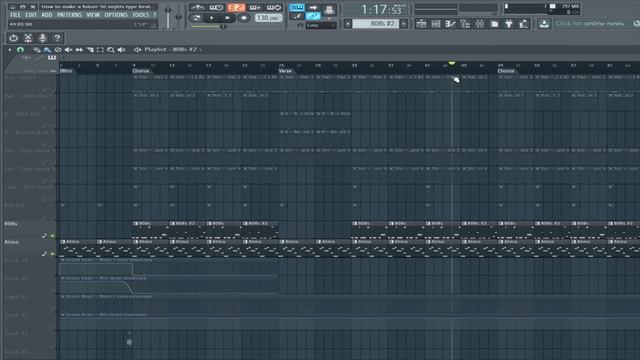Open the playlist options arrow menu

(x=10, y=49)
